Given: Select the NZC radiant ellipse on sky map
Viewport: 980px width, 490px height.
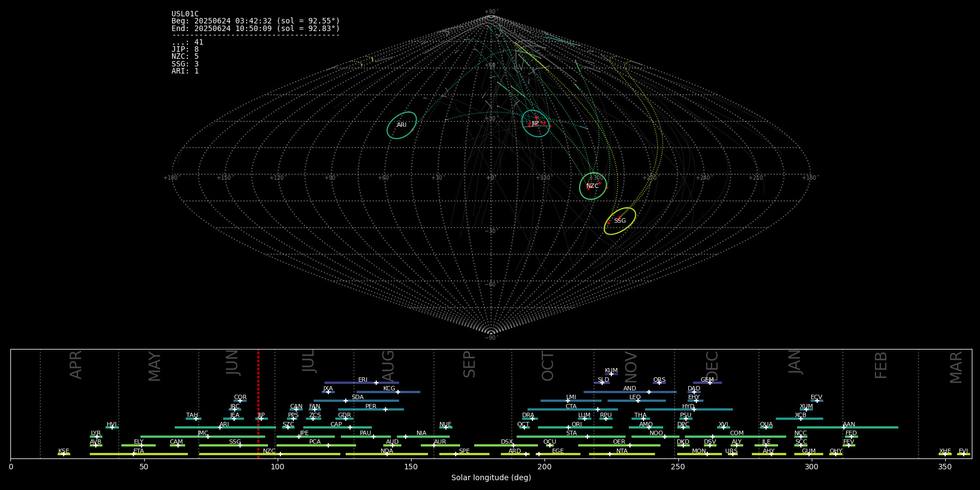Looking at the screenshot, I should point(593,186).
